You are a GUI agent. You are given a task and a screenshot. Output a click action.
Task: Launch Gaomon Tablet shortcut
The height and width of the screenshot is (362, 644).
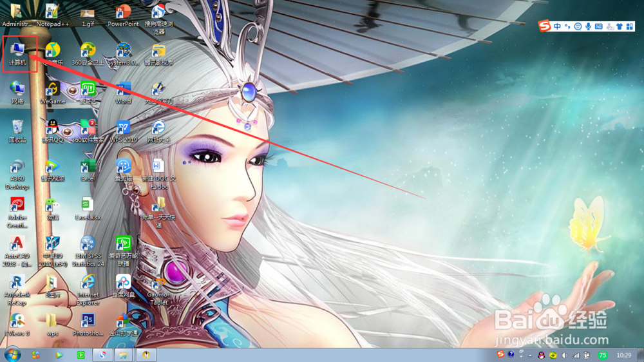coord(158,291)
